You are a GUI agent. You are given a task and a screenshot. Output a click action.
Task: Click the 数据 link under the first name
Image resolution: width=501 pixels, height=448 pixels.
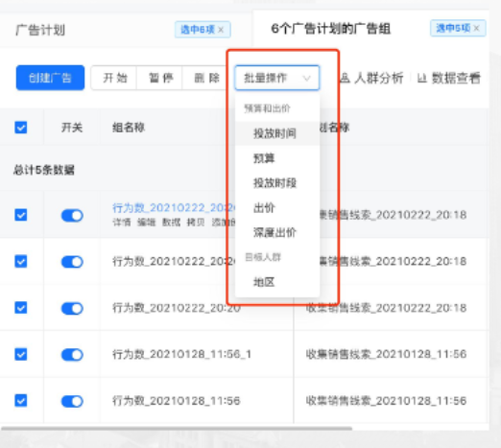coord(171,222)
